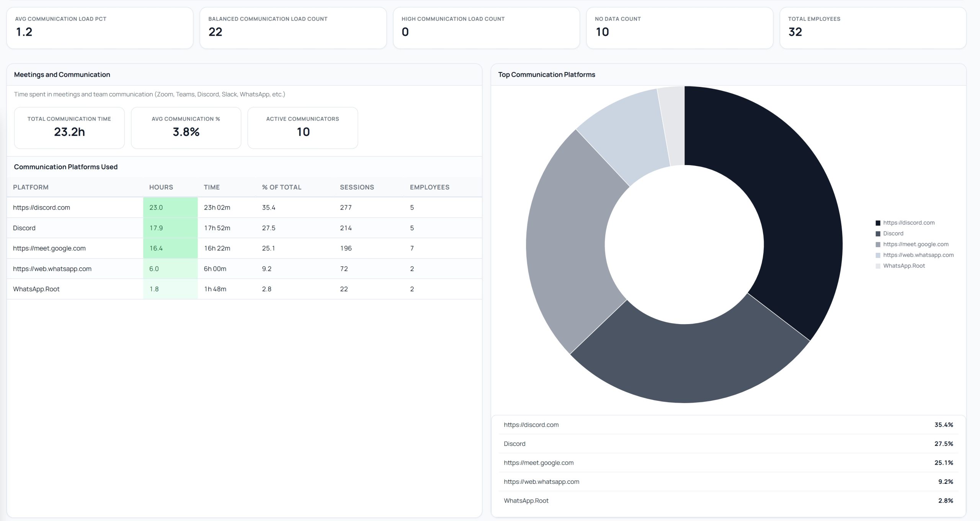The image size is (980, 521).
Task: Click the 27.5% Discord row in list
Action: click(x=728, y=444)
